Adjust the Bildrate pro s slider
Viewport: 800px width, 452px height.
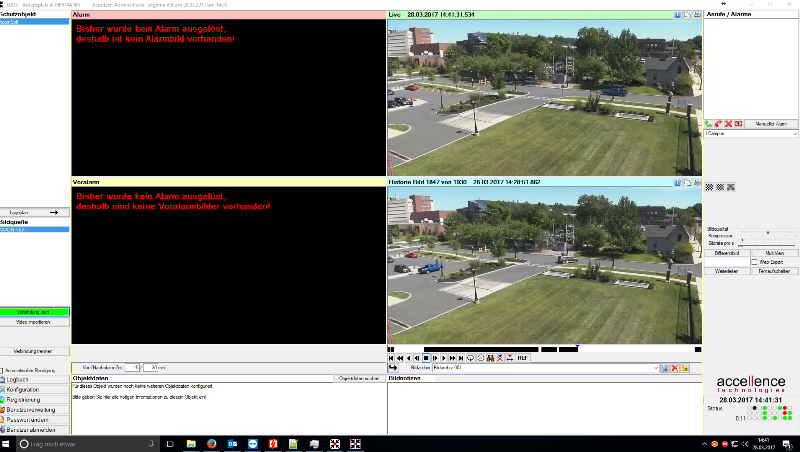[742, 240]
